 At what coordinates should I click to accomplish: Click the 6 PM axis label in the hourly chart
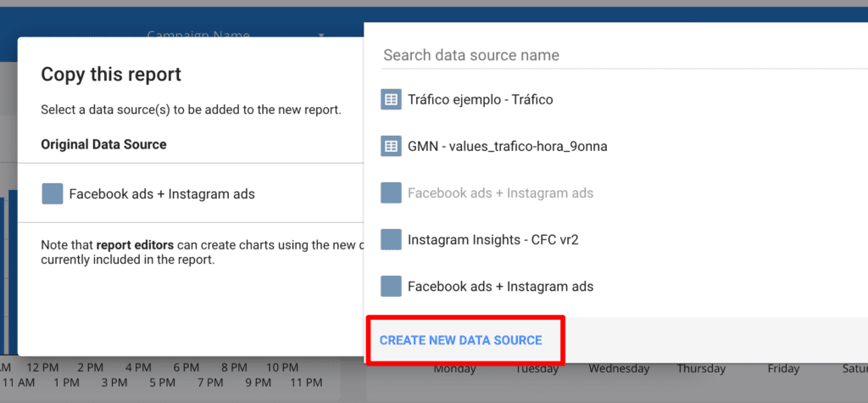click(186, 367)
